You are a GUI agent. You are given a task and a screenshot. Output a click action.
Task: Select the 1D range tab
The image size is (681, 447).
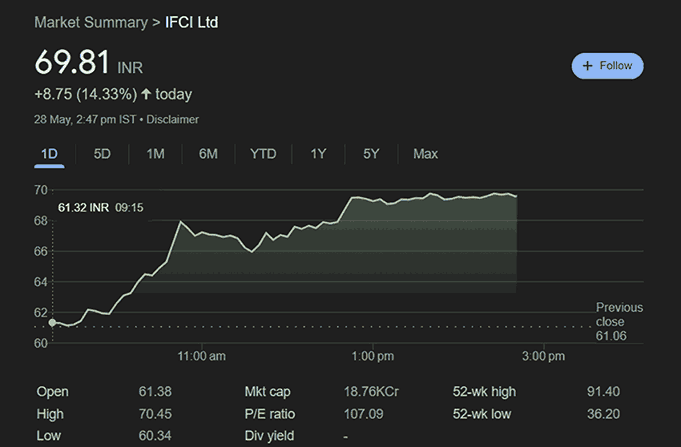click(x=49, y=154)
